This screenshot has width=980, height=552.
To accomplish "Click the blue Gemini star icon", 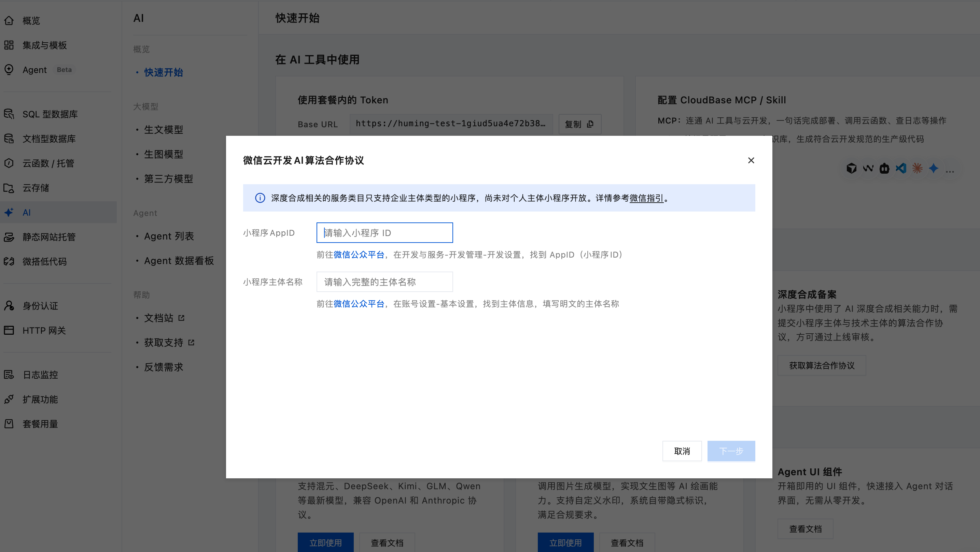I will 934,168.
